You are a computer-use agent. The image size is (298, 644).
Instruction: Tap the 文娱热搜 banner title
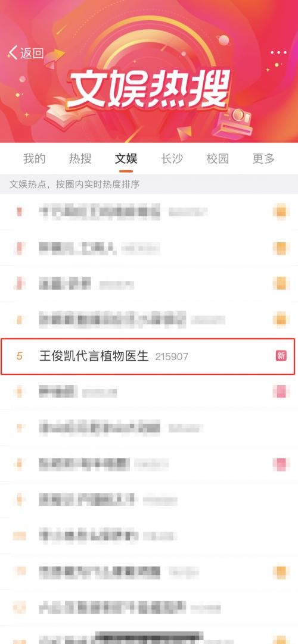point(148,89)
